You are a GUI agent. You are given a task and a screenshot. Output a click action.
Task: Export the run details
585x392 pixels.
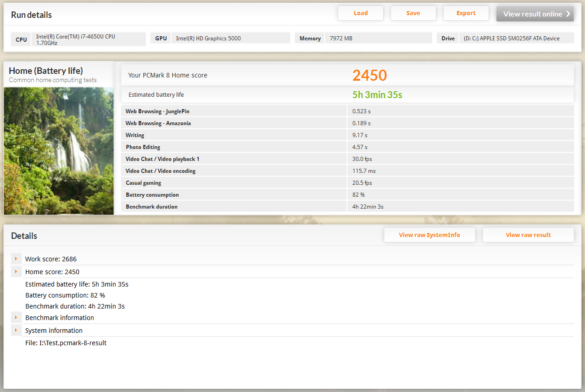466,13
